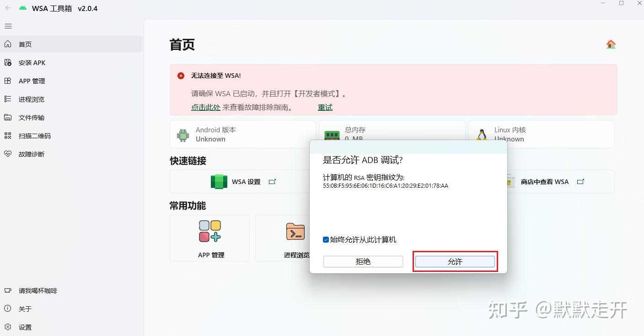Uncheck 始终允许从此计算机 in the ADB dialog
Viewport: 644px width, 336px height.
click(x=326, y=239)
